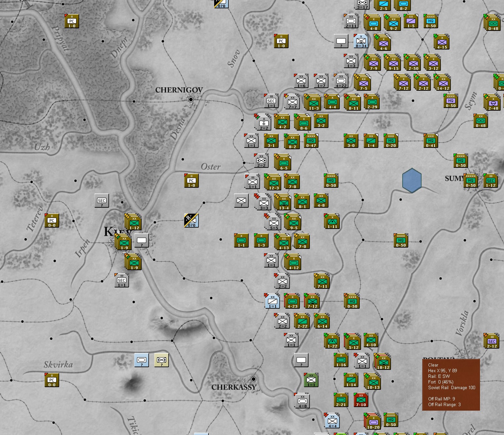This screenshot has width=504, height=435.
Task: Pick the red 7-10 infantry division
Action: tap(361, 400)
